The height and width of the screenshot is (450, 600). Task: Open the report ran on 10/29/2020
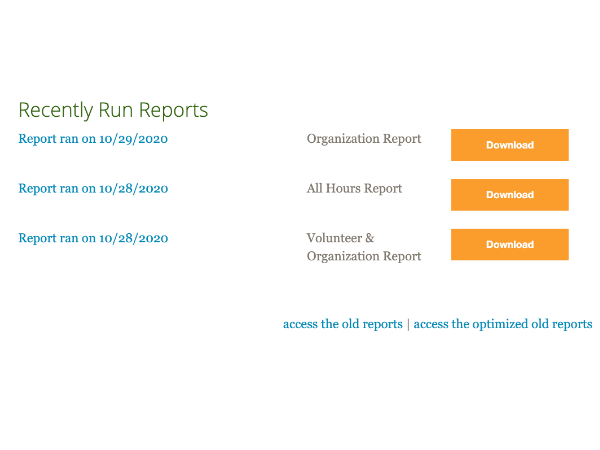click(93, 139)
